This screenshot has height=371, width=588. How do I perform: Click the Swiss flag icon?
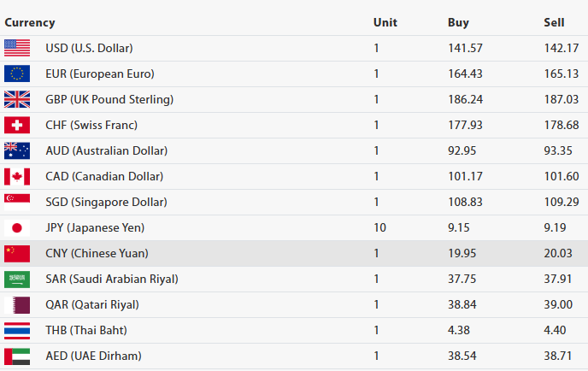click(x=17, y=125)
